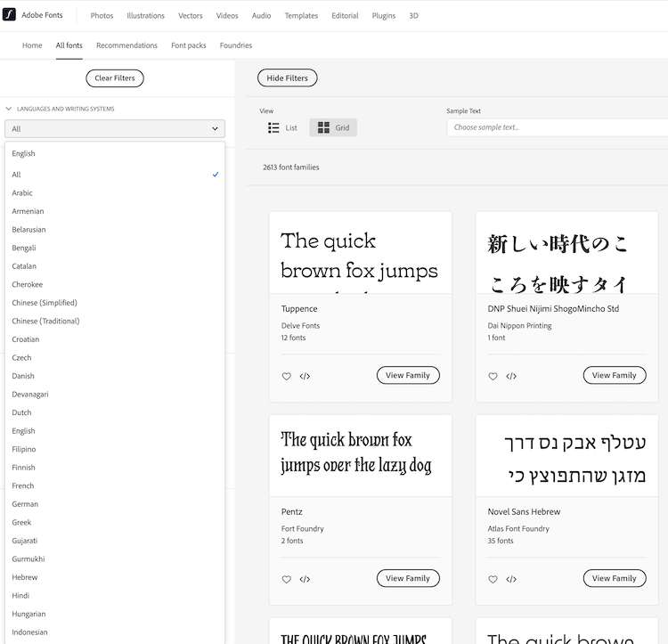This screenshot has height=644, width=668.
Task: Open Illustrations in top navigation
Action: click(x=145, y=16)
